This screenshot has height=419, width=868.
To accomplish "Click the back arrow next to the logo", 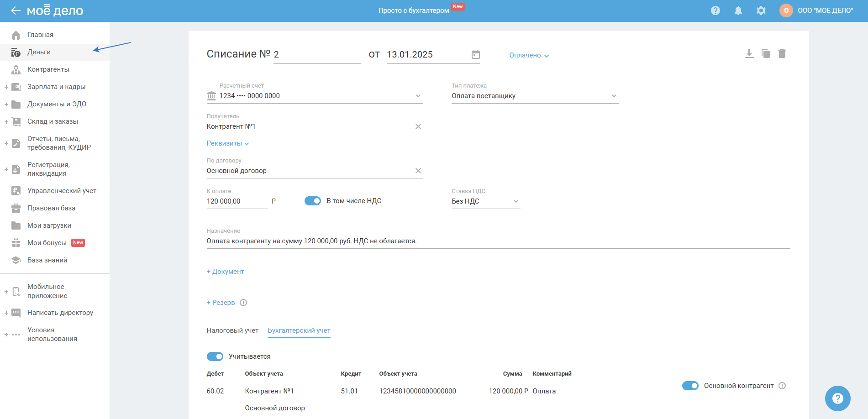I will point(16,10).
